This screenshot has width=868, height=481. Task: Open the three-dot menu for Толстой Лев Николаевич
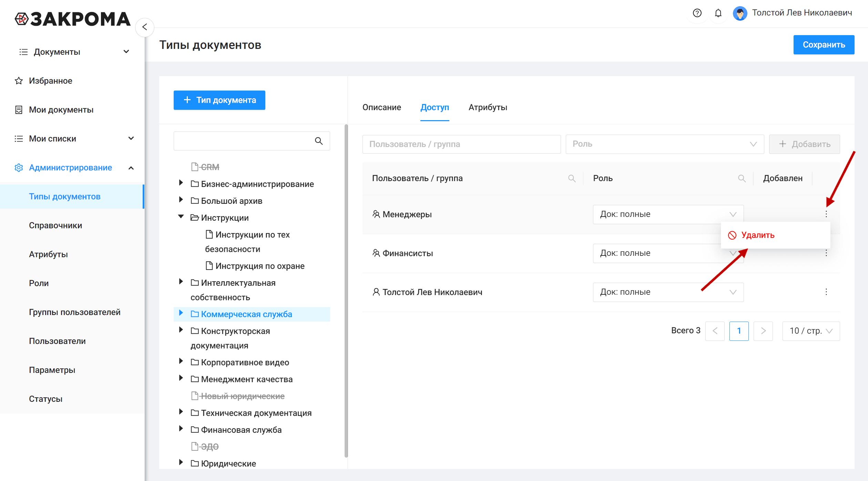[x=826, y=292]
